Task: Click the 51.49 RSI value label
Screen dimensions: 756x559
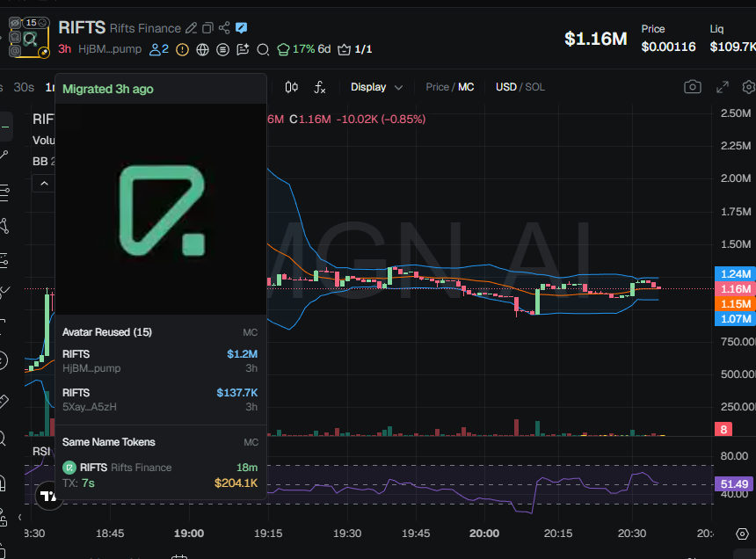Action: point(734,484)
